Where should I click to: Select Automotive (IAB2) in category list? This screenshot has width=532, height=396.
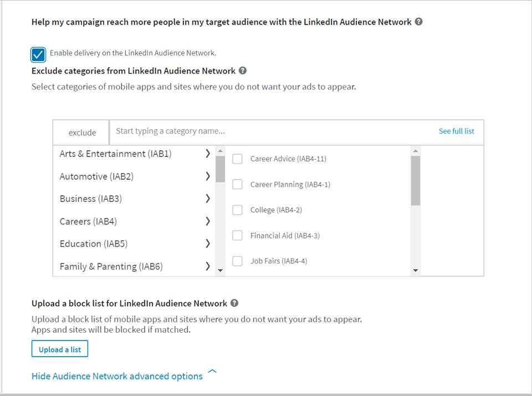click(96, 176)
